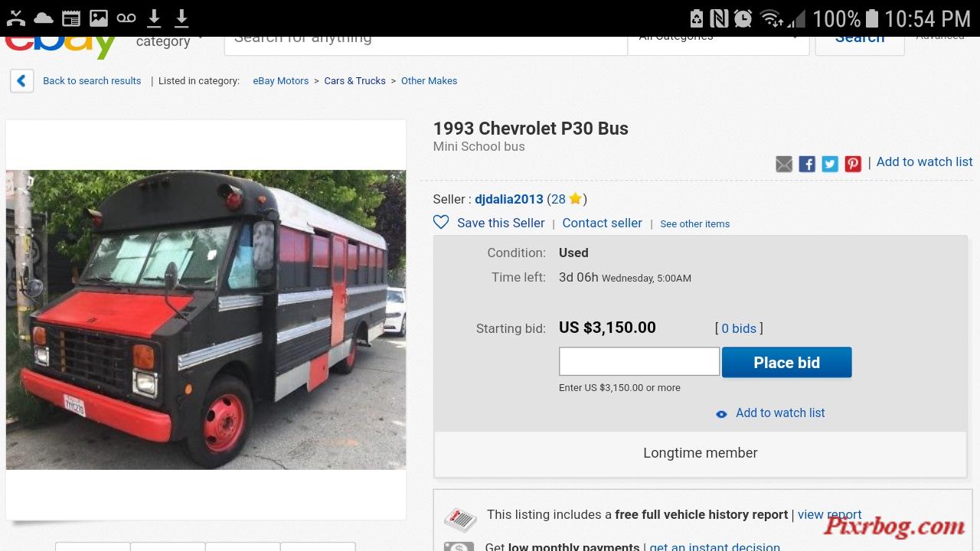The width and height of the screenshot is (980, 551).
Task: Open seller djdalia2013 profile link
Action: (509, 199)
